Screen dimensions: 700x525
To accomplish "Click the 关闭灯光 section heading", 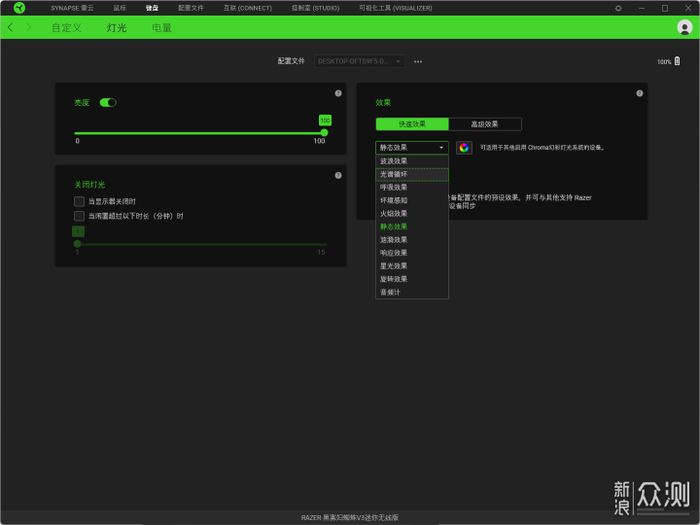I will pyautogui.click(x=90, y=184).
